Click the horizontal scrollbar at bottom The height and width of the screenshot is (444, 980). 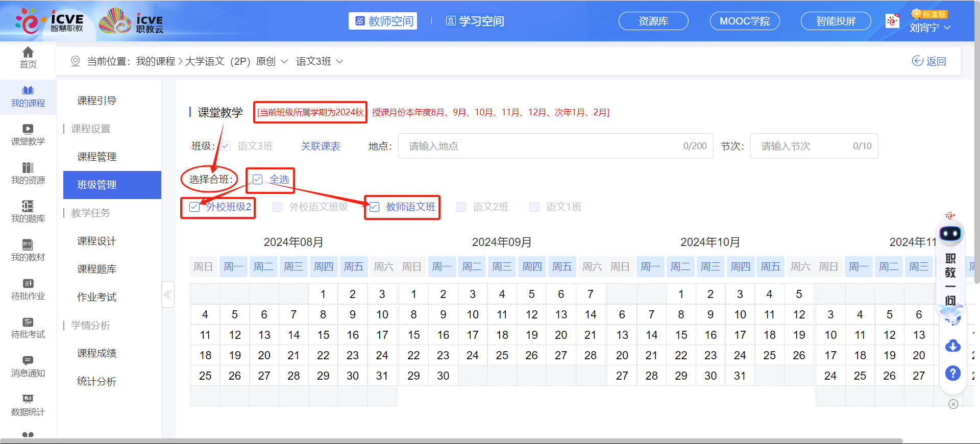452,441
